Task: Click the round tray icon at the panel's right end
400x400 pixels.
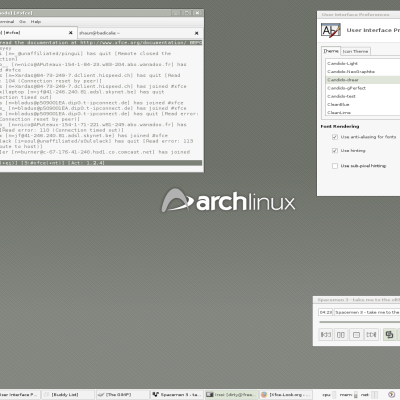Action: pyautogui.click(x=392, y=395)
